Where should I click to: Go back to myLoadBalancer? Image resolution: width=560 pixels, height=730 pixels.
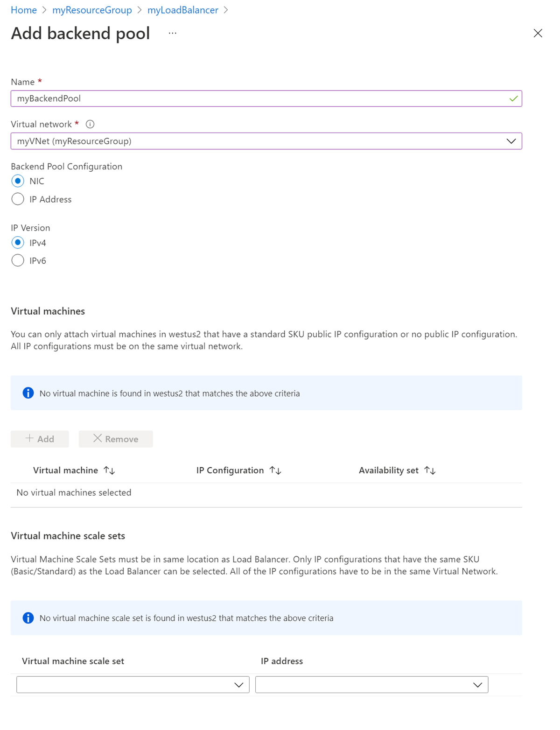[x=183, y=10]
